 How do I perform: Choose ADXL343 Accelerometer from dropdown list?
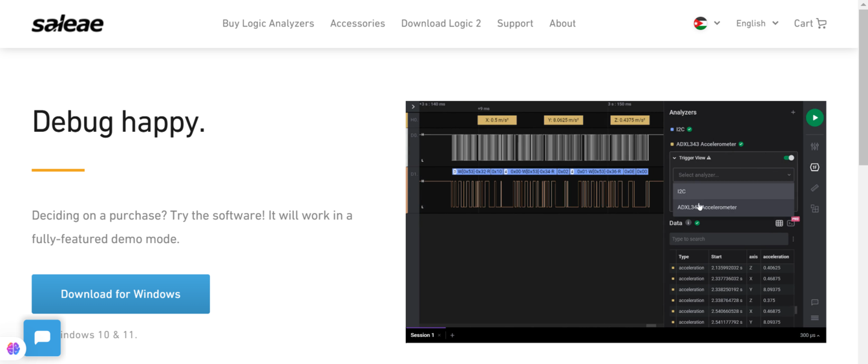734,207
